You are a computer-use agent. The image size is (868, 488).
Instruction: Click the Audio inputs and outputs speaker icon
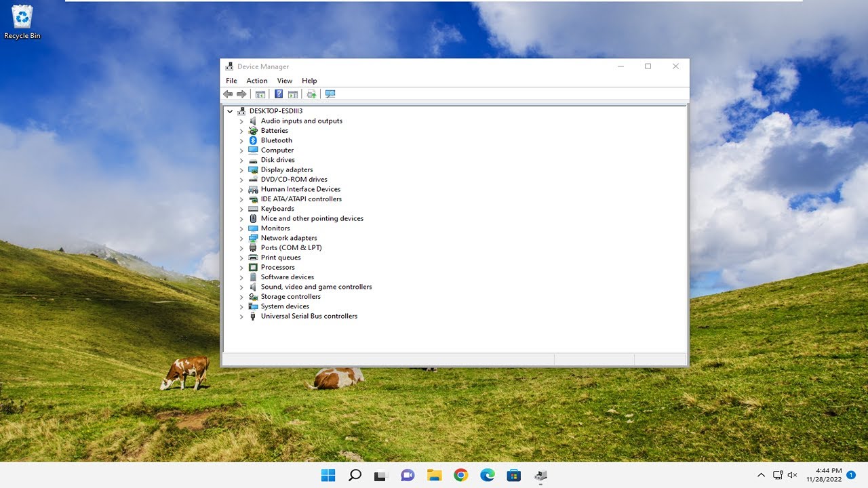(253, 121)
